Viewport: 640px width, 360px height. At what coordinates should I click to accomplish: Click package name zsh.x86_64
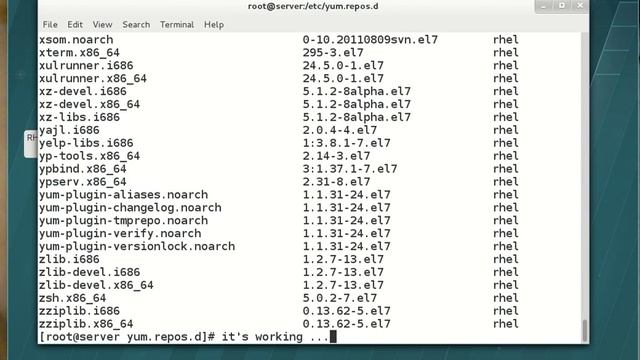pos(72,298)
